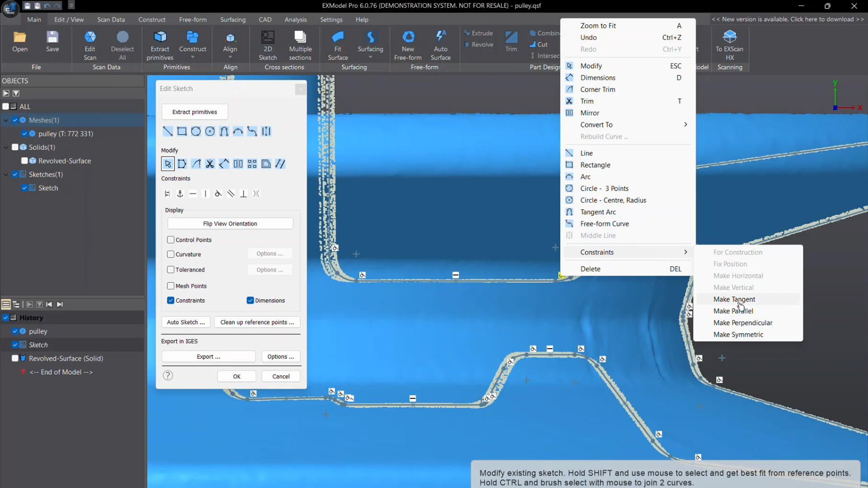Viewport: 868px width, 488px height.
Task: Enable the Control Points checkbox
Action: click(x=171, y=240)
